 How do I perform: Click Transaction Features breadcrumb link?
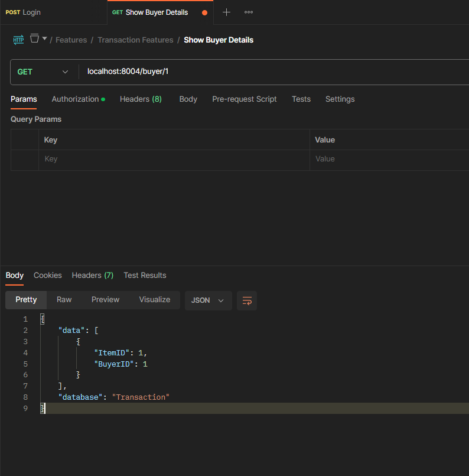[x=135, y=40]
